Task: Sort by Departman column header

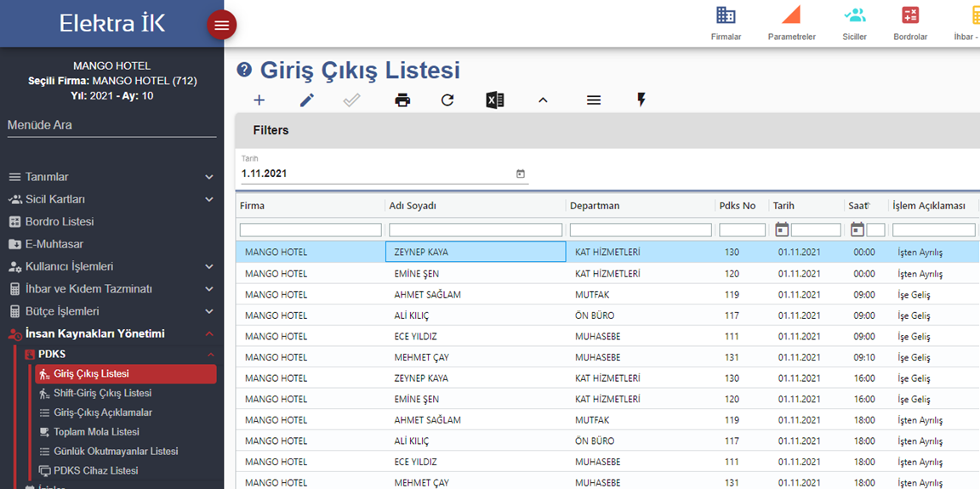Action: [x=591, y=206]
